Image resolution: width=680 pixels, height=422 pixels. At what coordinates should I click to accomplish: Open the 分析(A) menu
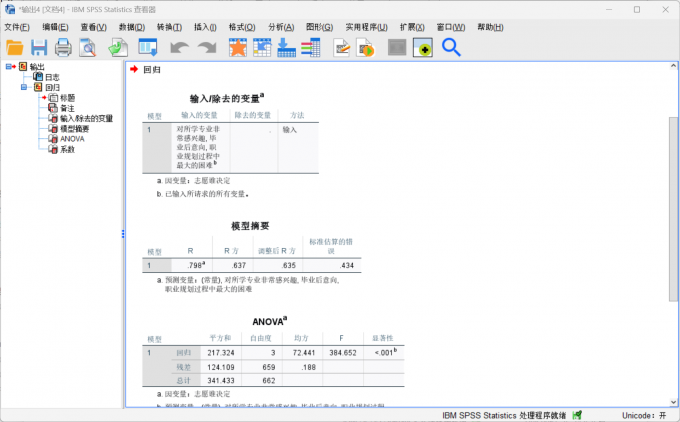click(x=281, y=27)
